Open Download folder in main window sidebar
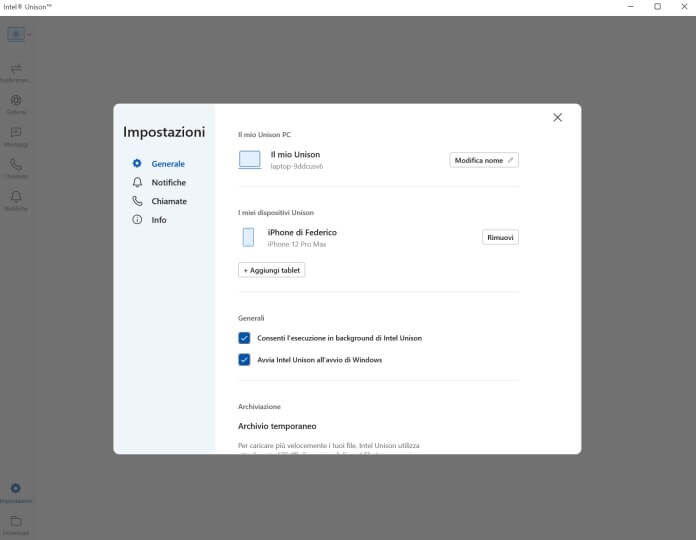 (16, 525)
